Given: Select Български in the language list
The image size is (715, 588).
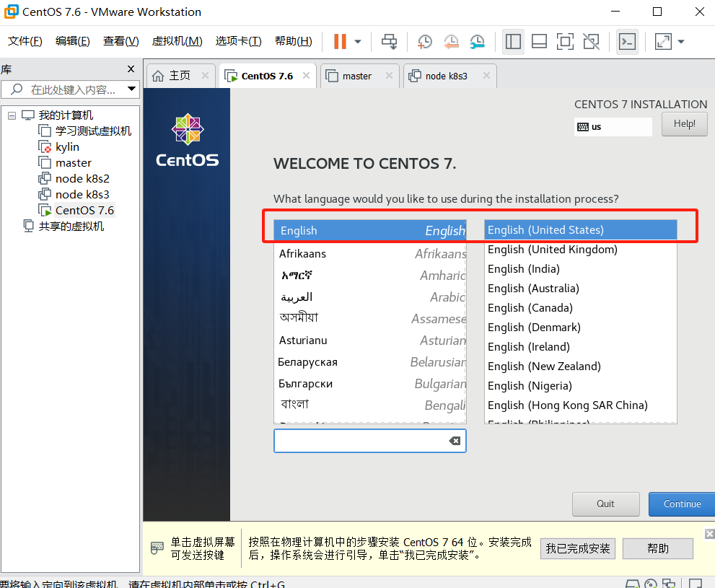Looking at the screenshot, I should coord(370,384).
